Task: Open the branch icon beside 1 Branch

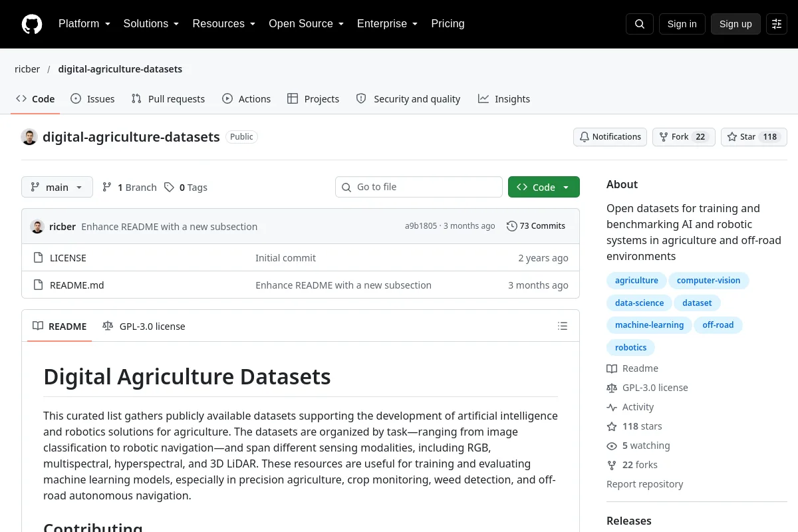Action: pos(107,188)
